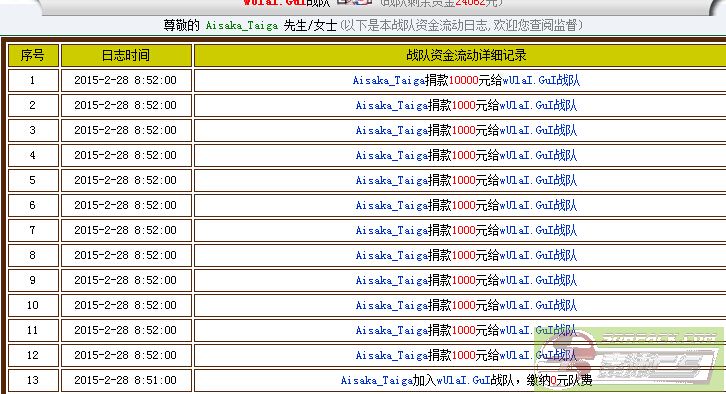Click the red 1000 amount in record 3
The width and height of the screenshot is (726, 394).
pyautogui.click(x=463, y=131)
